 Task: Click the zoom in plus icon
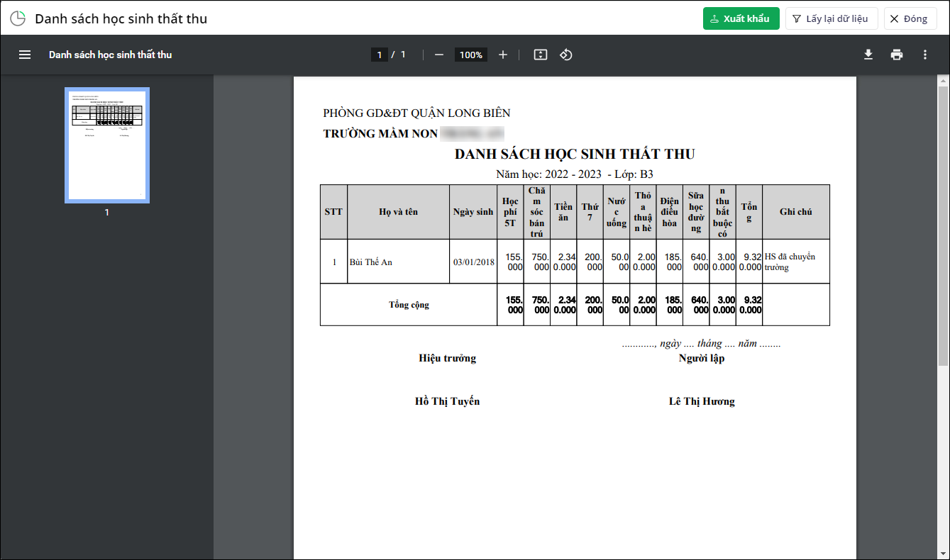[503, 55]
